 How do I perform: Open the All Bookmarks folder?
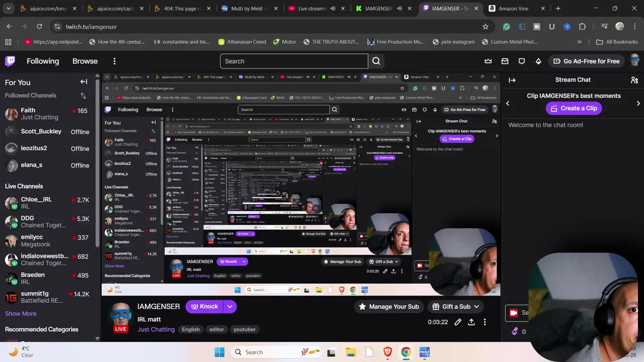[x=617, y=42]
